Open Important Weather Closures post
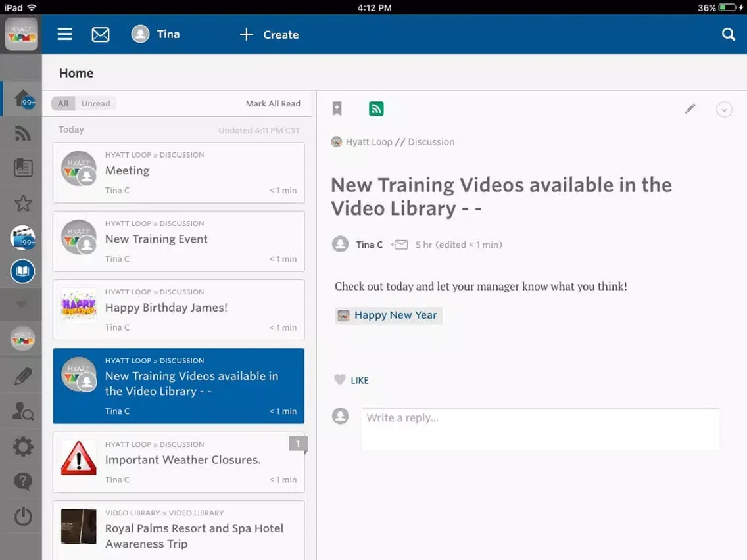This screenshot has width=747, height=560. [179, 462]
